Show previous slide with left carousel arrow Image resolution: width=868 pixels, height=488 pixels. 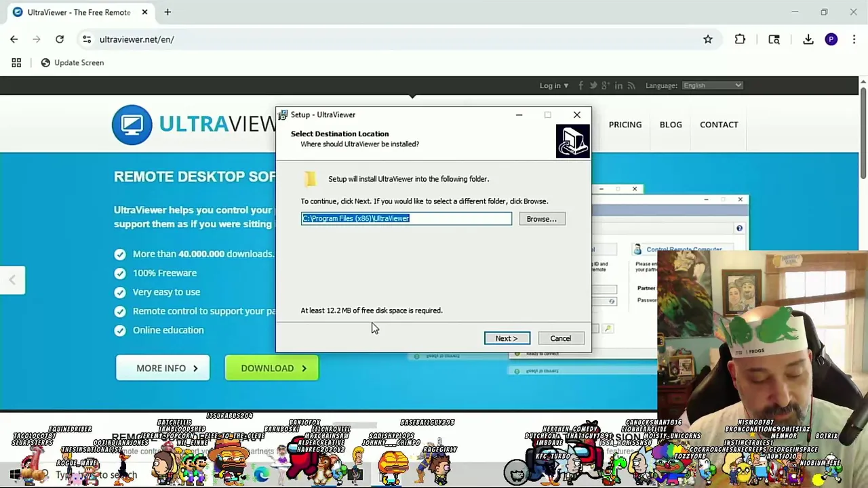12,280
